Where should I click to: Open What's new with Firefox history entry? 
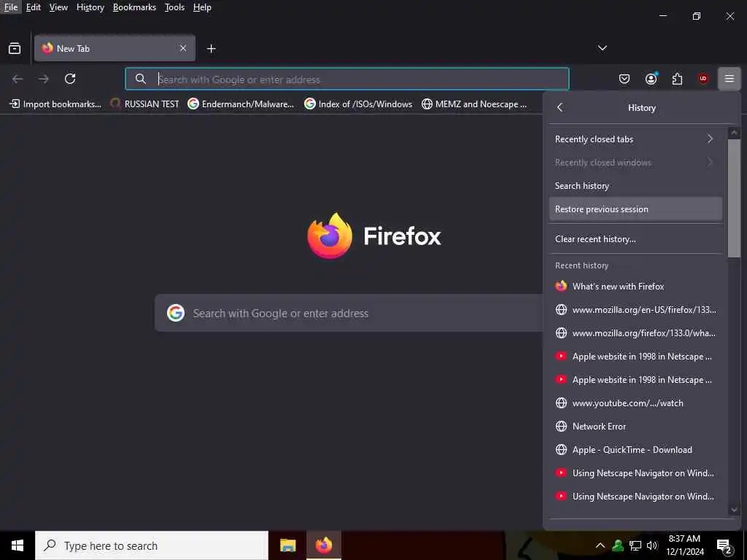635,286
